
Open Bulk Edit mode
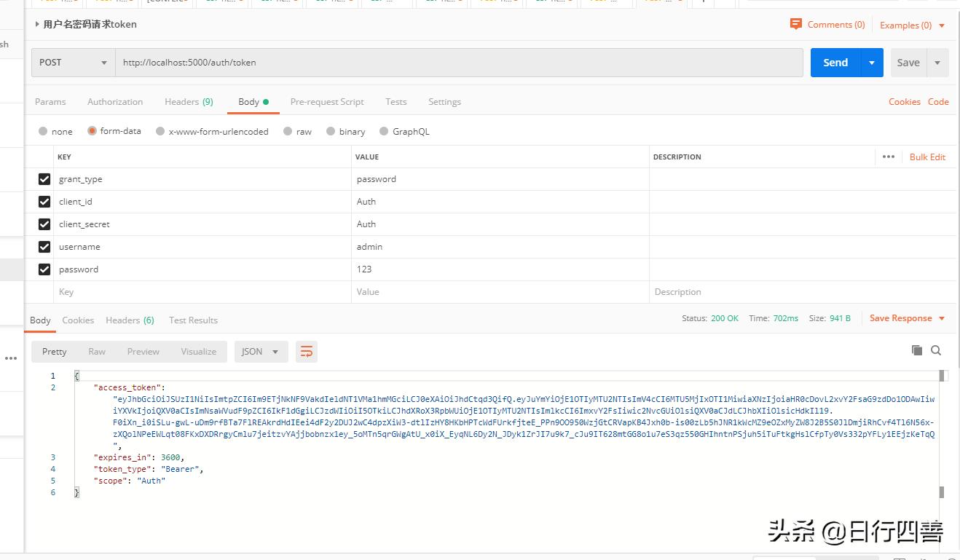[926, 157]
